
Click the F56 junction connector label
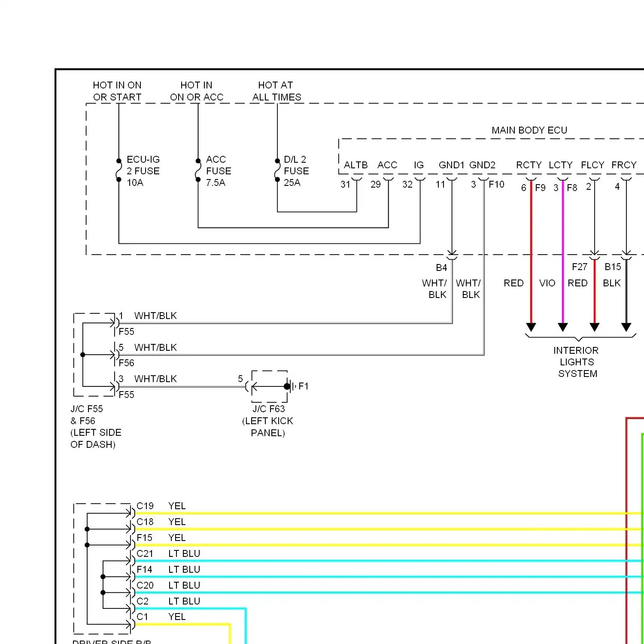126,363
